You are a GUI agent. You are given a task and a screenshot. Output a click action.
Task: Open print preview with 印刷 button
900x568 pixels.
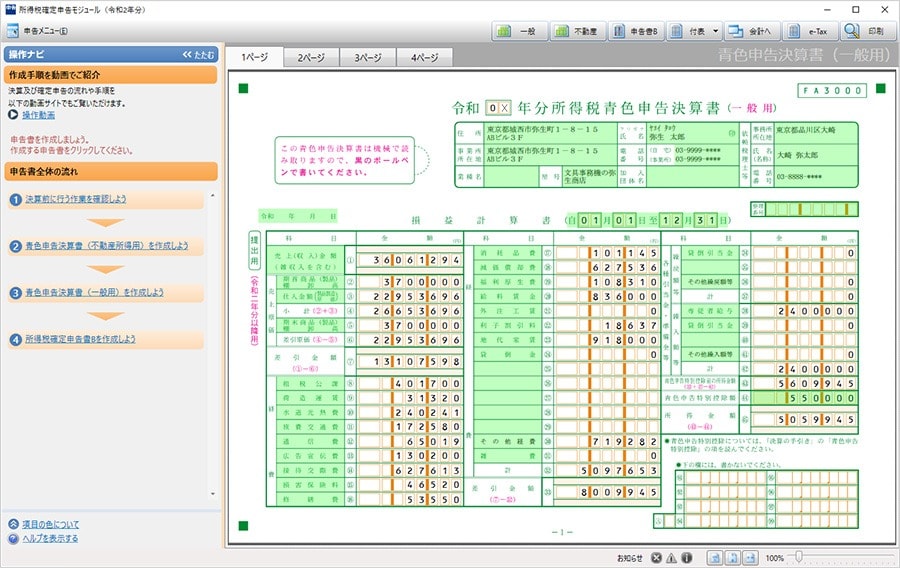tap(867, 31)
